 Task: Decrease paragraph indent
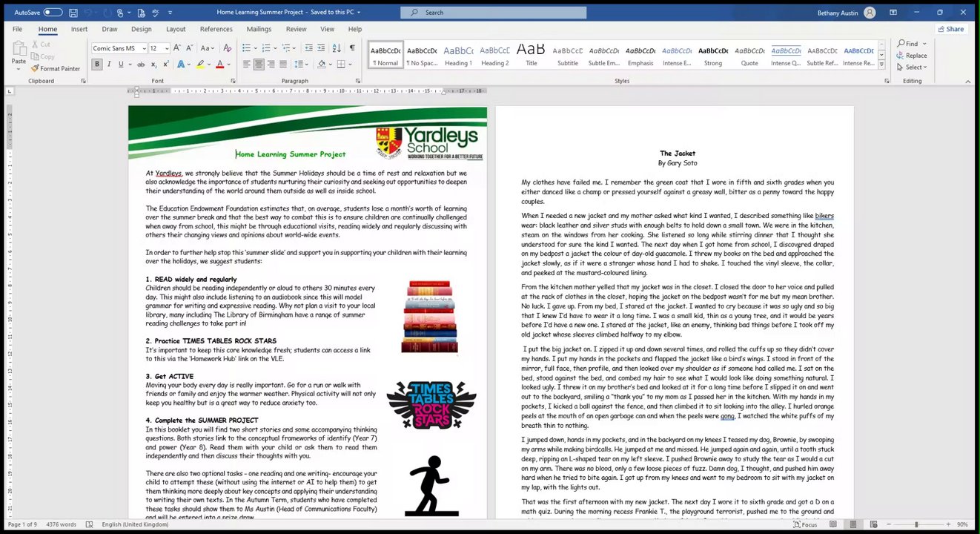(x=308, y=48)
